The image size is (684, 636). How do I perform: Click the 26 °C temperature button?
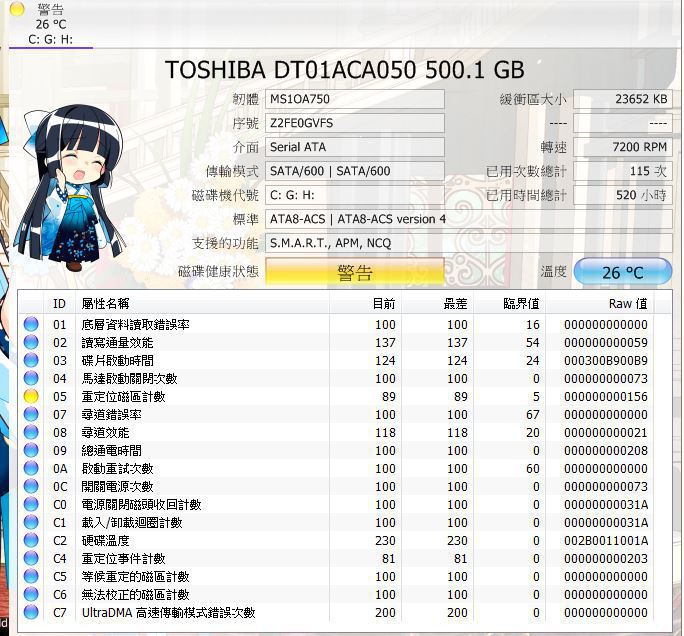(622, 272)
